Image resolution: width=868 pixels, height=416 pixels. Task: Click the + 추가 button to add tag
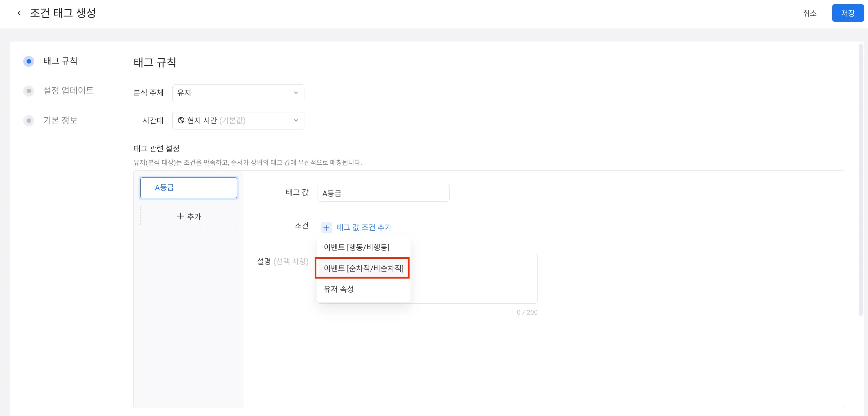click(188, 216)
